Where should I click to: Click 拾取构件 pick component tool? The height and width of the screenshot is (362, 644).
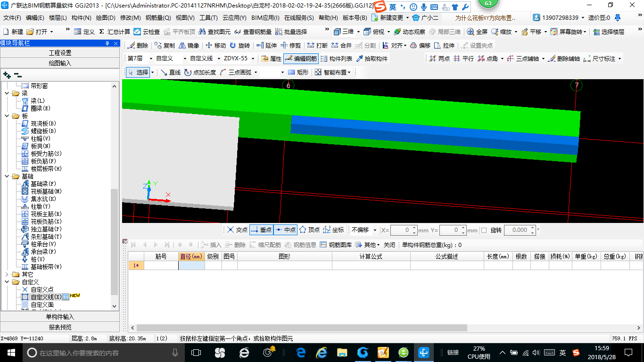(372, 59)
